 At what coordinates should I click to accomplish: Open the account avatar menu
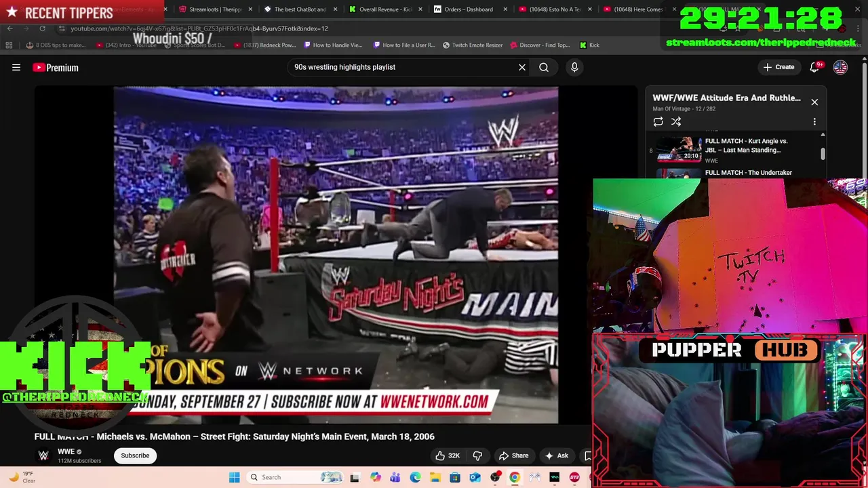[x=840, y=67]
